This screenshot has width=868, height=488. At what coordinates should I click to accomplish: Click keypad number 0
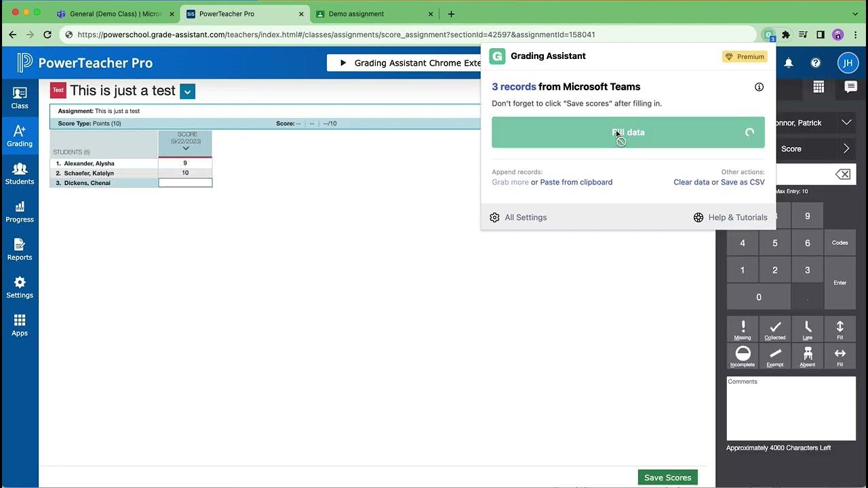[x=759, y=297]
